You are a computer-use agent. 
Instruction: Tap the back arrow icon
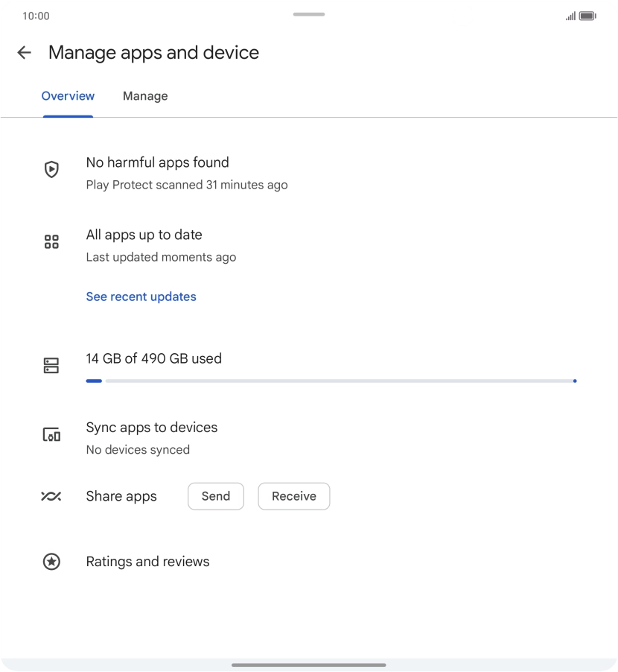tap(24, 52)
